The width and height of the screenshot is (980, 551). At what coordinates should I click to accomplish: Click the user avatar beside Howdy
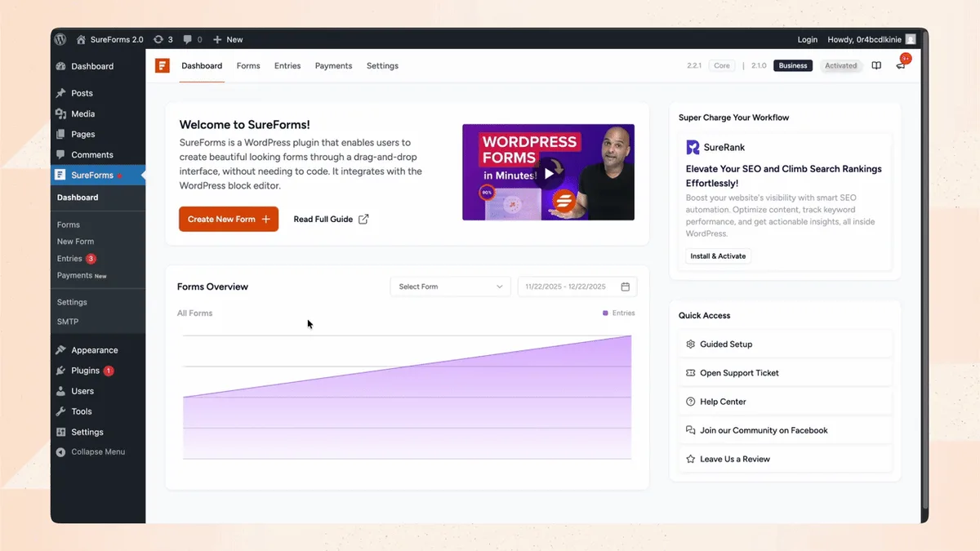[x=910, y=39]
